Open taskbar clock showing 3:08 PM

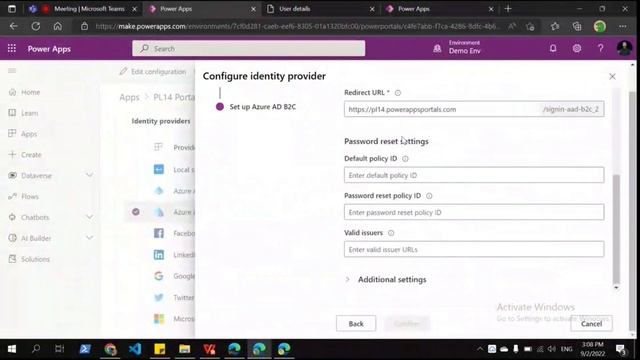(x=593, y=349)
